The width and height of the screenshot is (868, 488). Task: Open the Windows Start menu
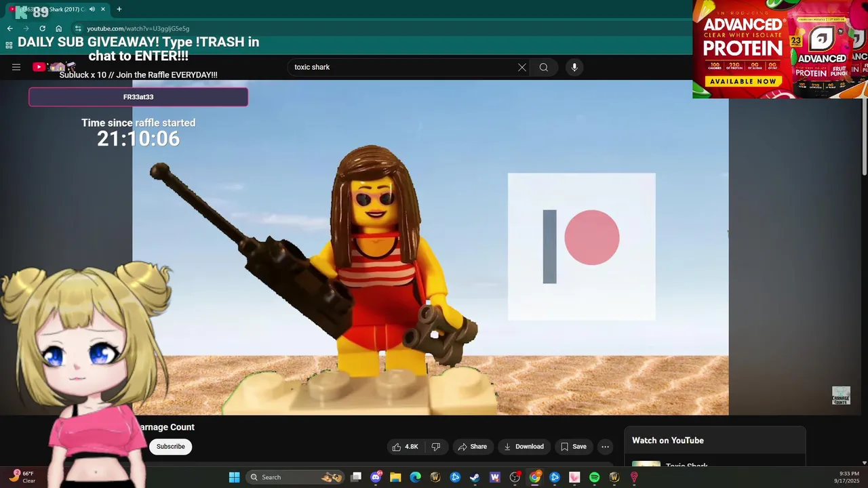click(x=234, y=477)
